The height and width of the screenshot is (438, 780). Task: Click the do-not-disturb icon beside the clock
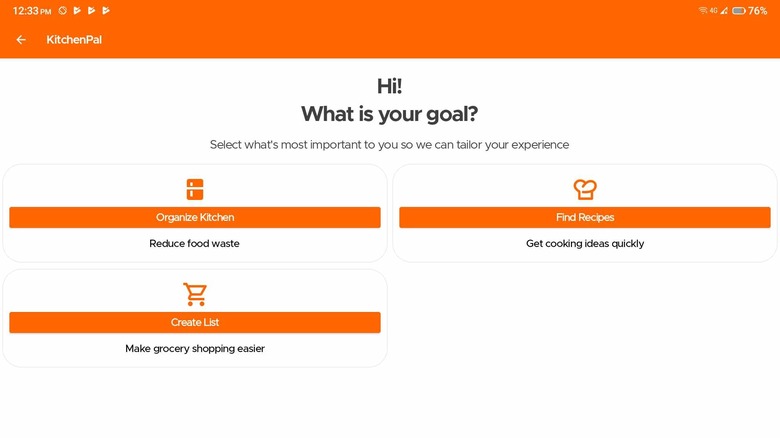(63, 10)
